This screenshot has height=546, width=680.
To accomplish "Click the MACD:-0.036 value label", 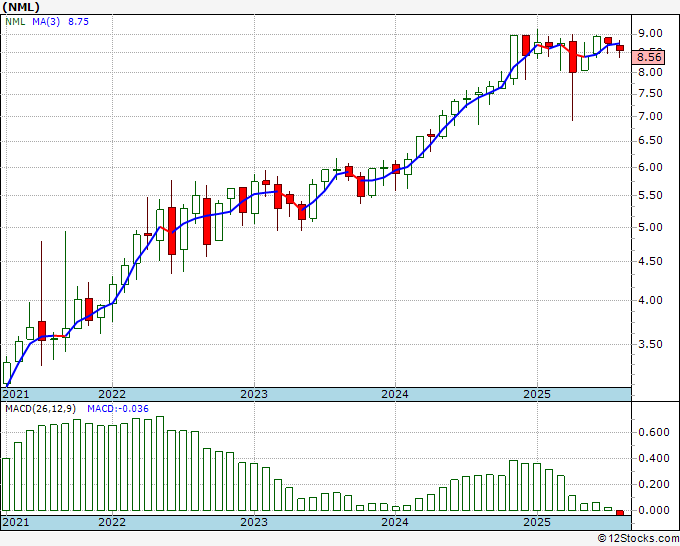I will 118,409.
